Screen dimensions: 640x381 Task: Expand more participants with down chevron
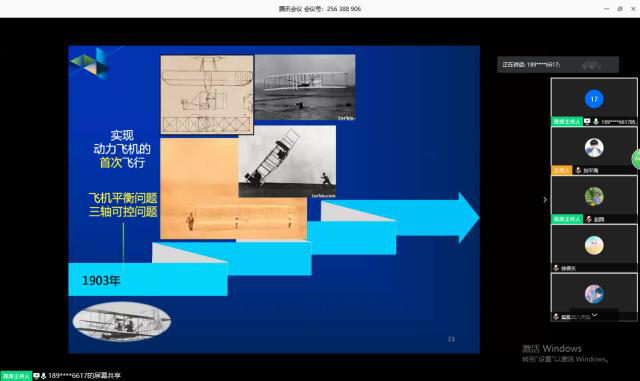594,315
